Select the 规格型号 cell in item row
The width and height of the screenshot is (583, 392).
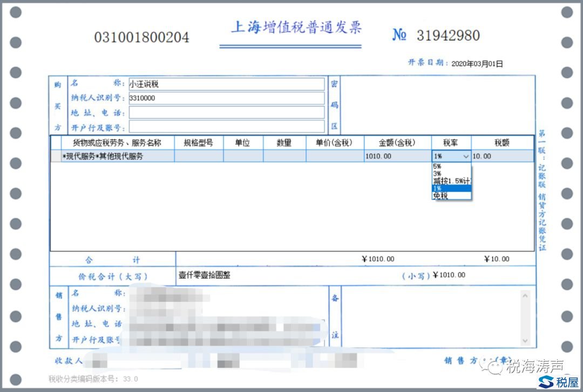click(199, 156)
